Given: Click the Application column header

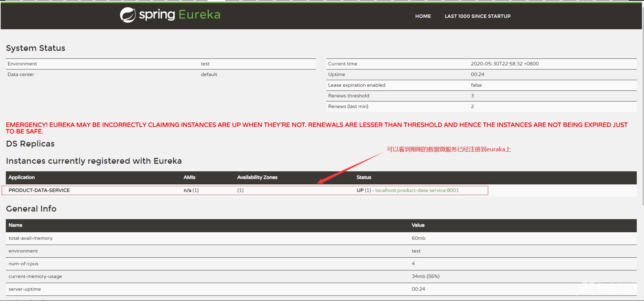Looking at the screenshot, I should (22, 177).
